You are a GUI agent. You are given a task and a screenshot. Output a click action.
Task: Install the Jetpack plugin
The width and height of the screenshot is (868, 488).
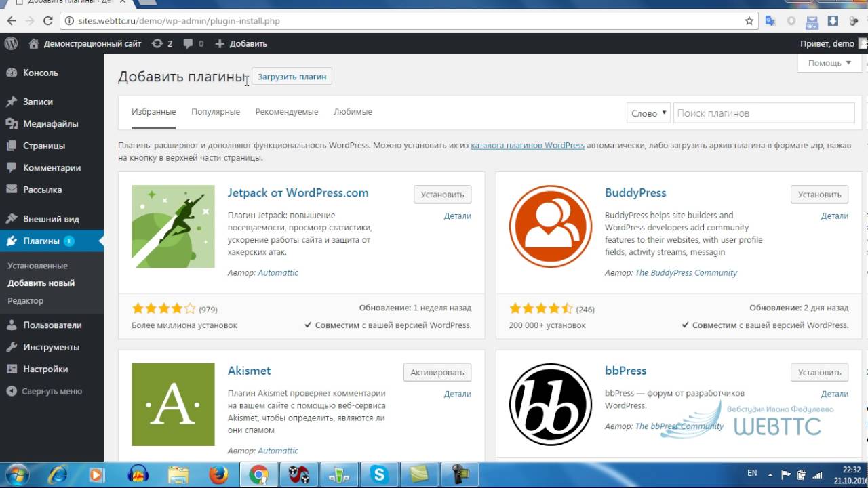pos(442,195)
